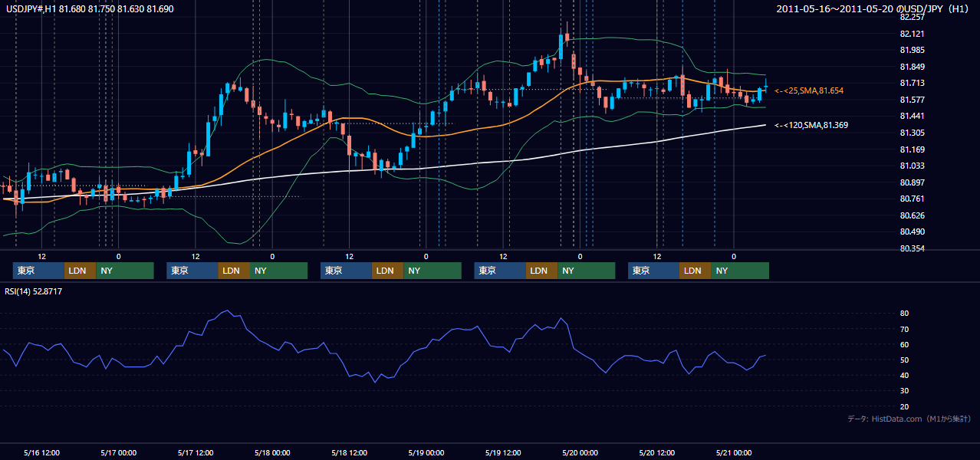Image resolution: width=980 pixels, height=460 pixels.
Task: Click RSI scale value 70
Action: (x=905, y=329)
